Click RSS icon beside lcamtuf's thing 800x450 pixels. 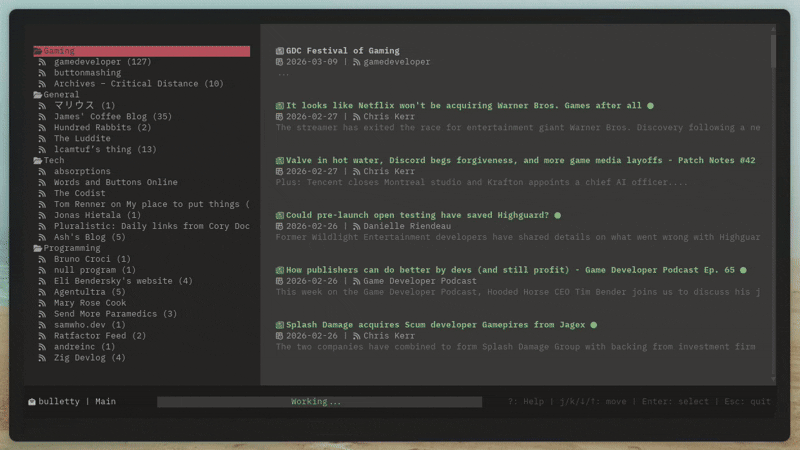pyautogui.click(x=42, y=150)
